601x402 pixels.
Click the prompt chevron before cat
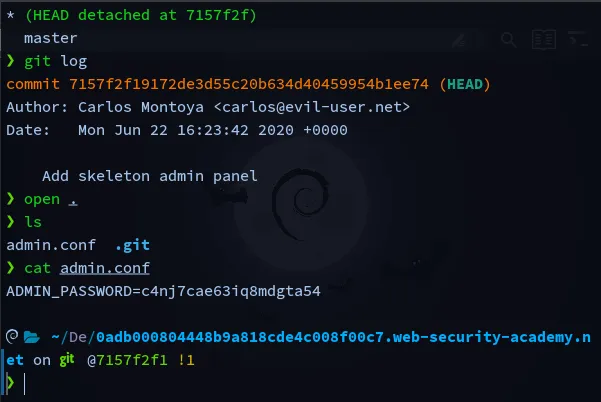coord(10,268)
